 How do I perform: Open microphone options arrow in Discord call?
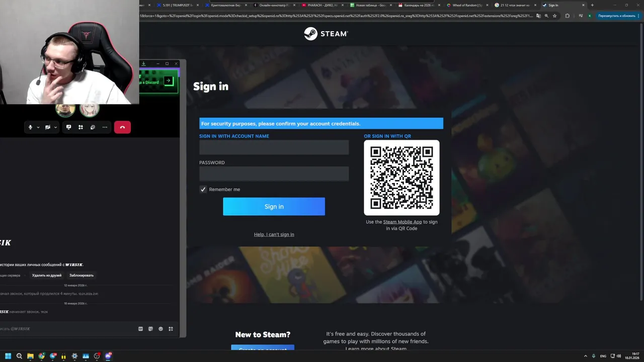pyautogui.click(x=38, y=127)
